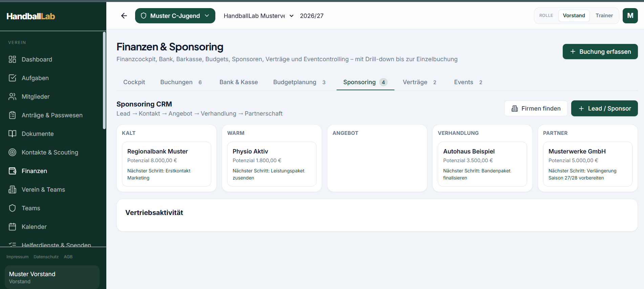Click the Vertriebsaktivität heading
This screenshot has height=289, width=644.
(154, 213)
